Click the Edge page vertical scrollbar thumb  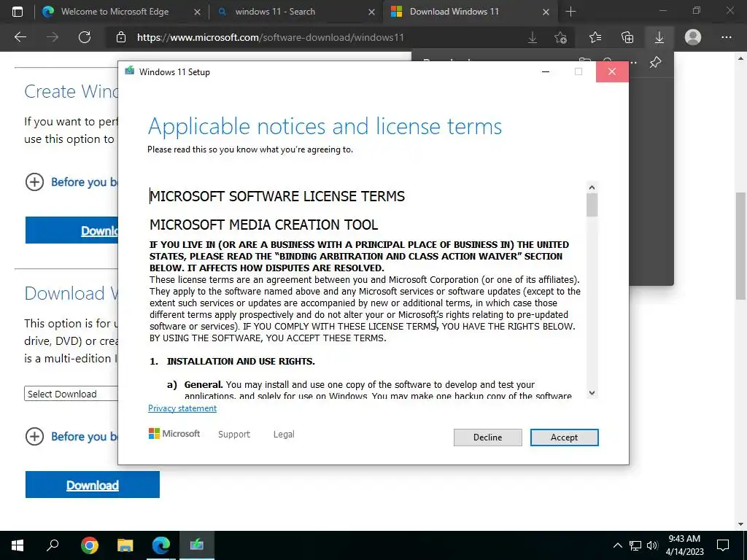pos(740,246)
